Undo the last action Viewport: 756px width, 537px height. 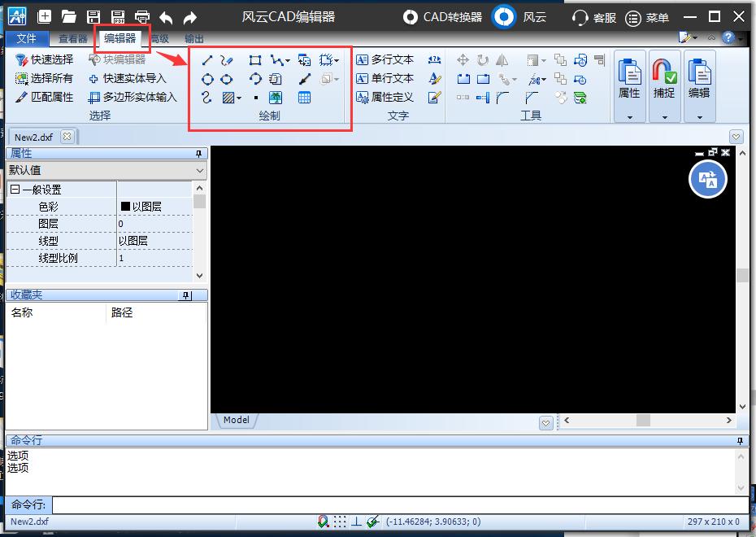pyautogui.click(x=166, y=18)
